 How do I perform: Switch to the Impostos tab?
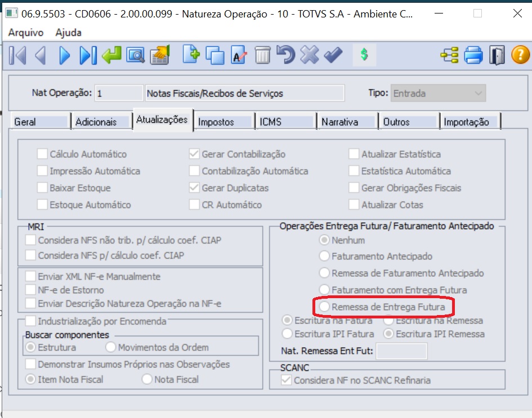(223, 122)
